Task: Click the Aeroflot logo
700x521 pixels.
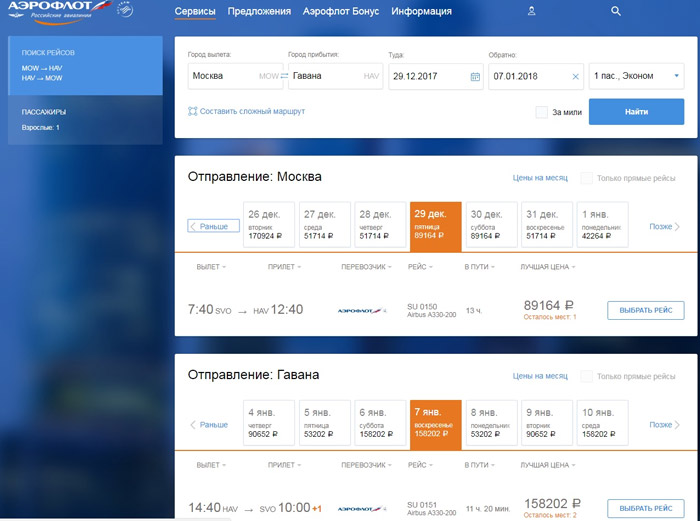Action: tap(54, 12)
